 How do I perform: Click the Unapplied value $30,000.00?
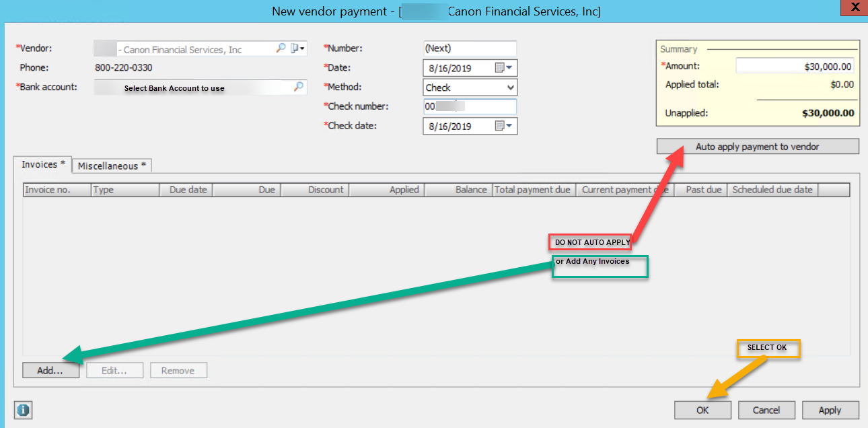(828, 113)
